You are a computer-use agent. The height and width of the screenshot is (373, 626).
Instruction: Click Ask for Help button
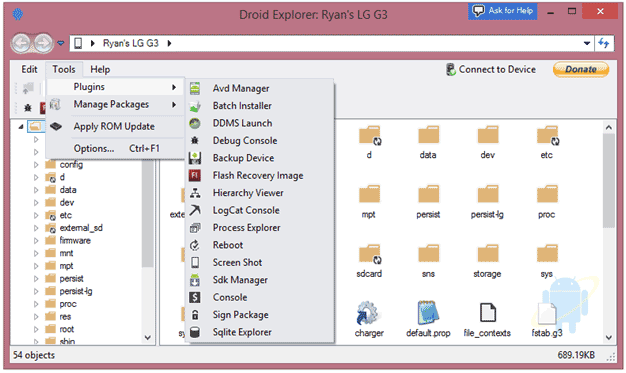pyautogui.click(x=502, y=11)
